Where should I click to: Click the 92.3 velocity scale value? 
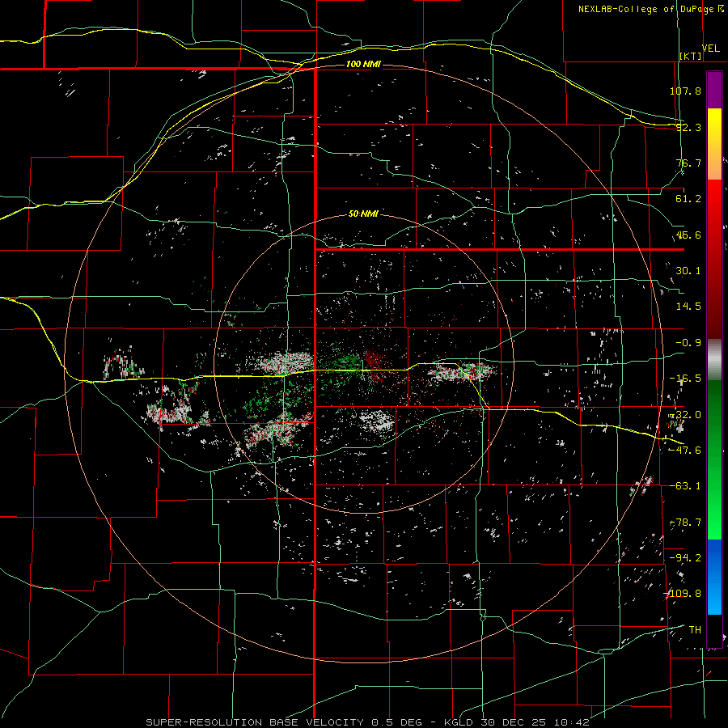pyautogui.click(x=688, y=127)
